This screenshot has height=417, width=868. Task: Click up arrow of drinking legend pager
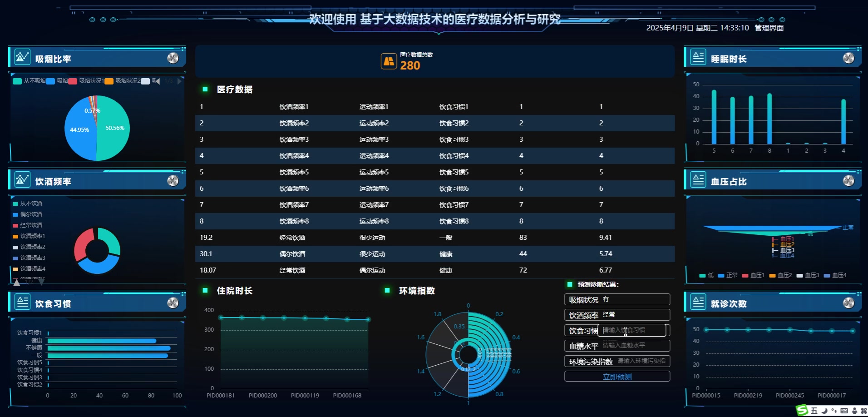click(17, 282)
